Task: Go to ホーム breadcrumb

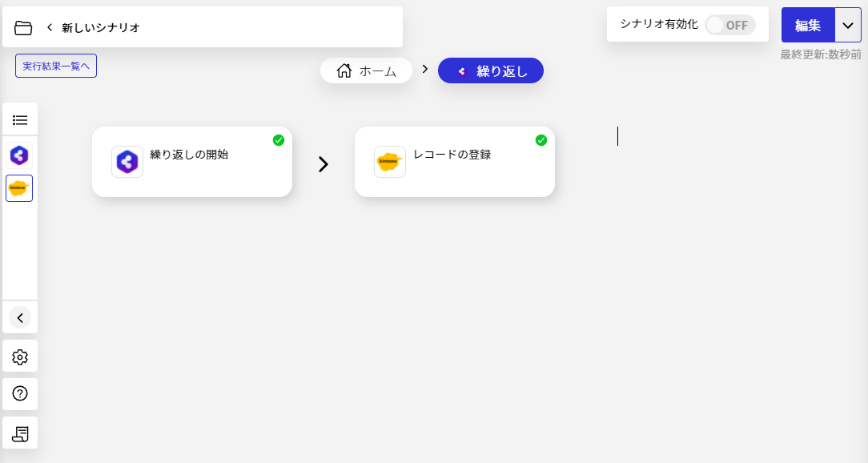Action: click(367, 70)
